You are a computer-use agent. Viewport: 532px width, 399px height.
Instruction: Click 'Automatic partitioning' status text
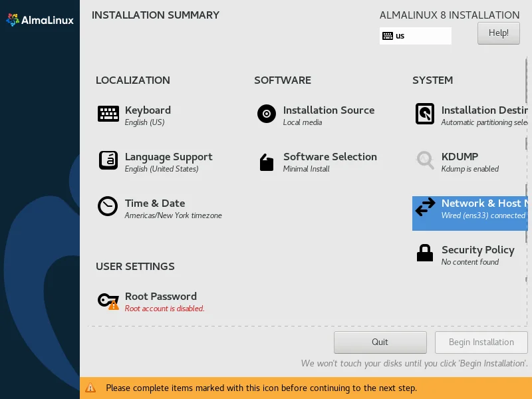(x=484, y=122)
